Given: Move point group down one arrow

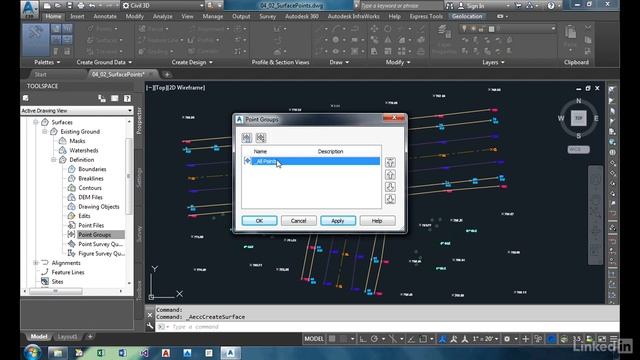Looking at the screenshot, I should tap(390, 187).
